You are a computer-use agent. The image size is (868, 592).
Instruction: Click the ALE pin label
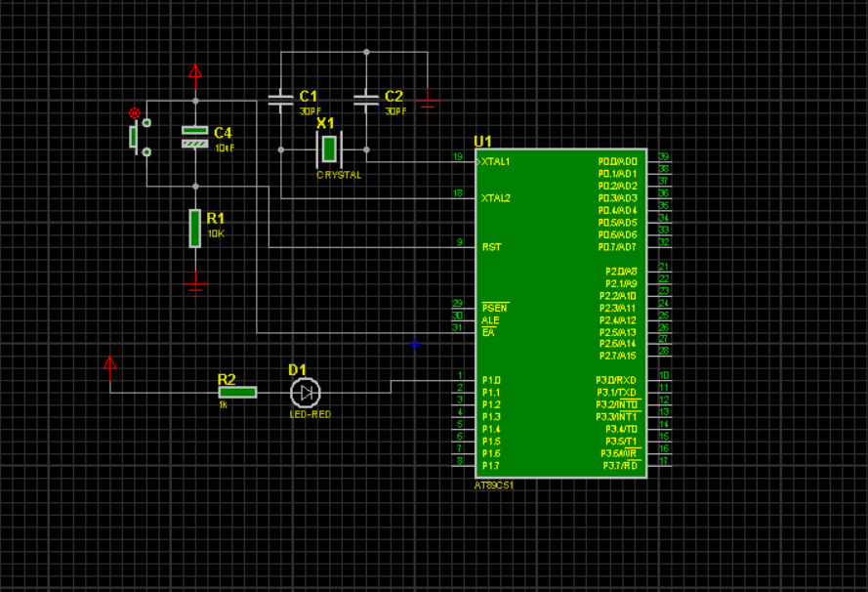[490, 320]
